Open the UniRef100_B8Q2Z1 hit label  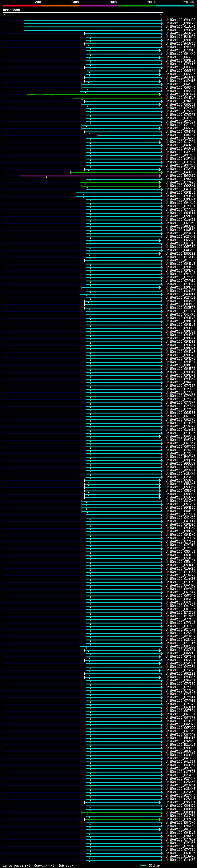[x=180, y=253]
